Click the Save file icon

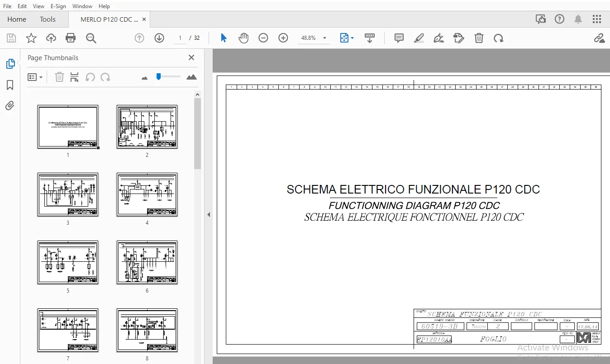[11, 38]
